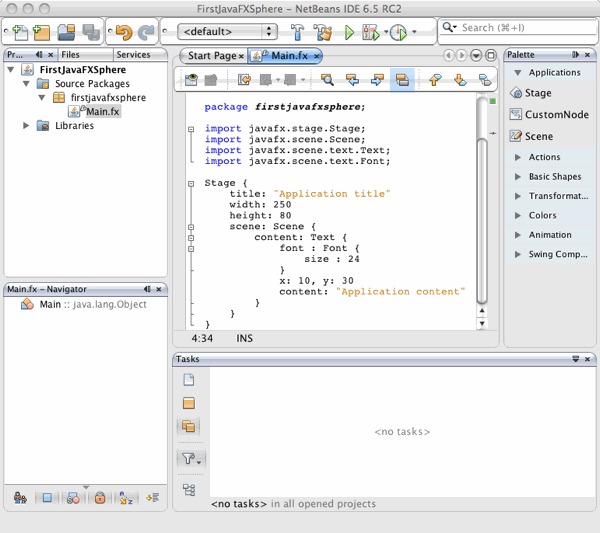600x533 pixels.
Task: Click all opened projects scope icon in Tasks
Action: click(189, 426)
